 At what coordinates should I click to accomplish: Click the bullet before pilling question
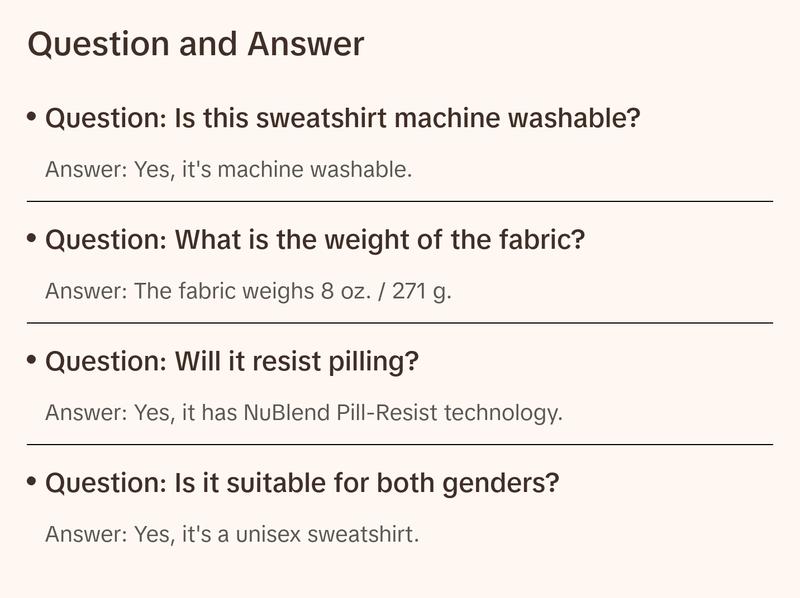coord(33,360)
